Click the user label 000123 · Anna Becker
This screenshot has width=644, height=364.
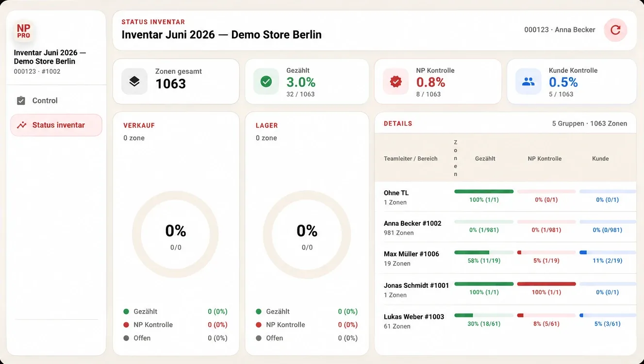[560, 30]
